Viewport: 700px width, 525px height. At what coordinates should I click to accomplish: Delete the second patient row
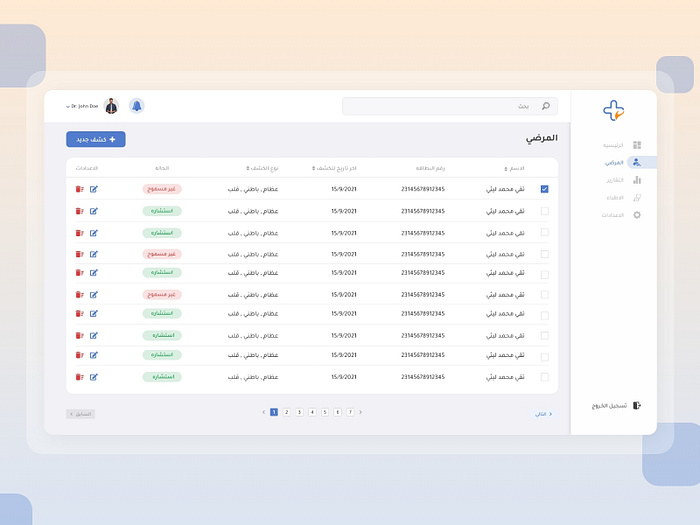79,211
